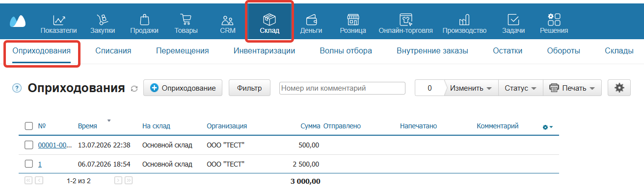This screenshot has height=194, width=644.
Task: Open the Показатели analytics icon
Action: tap(59, 20)
